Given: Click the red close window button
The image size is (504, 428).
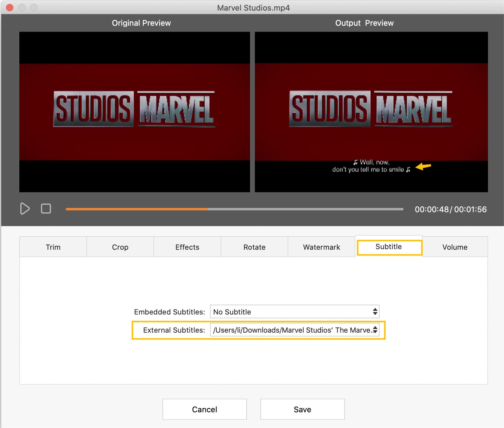Looking at the screenshot, I should pos(10,8).
